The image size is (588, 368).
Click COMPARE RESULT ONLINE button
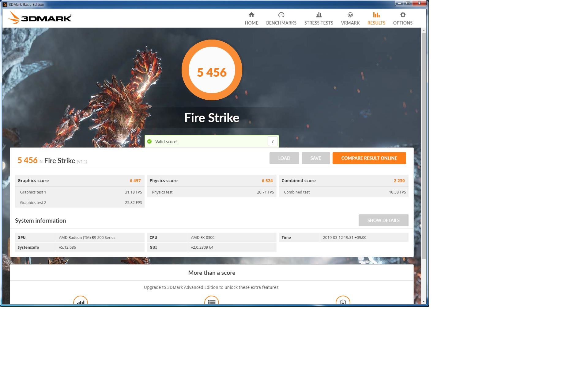point(369,158)
